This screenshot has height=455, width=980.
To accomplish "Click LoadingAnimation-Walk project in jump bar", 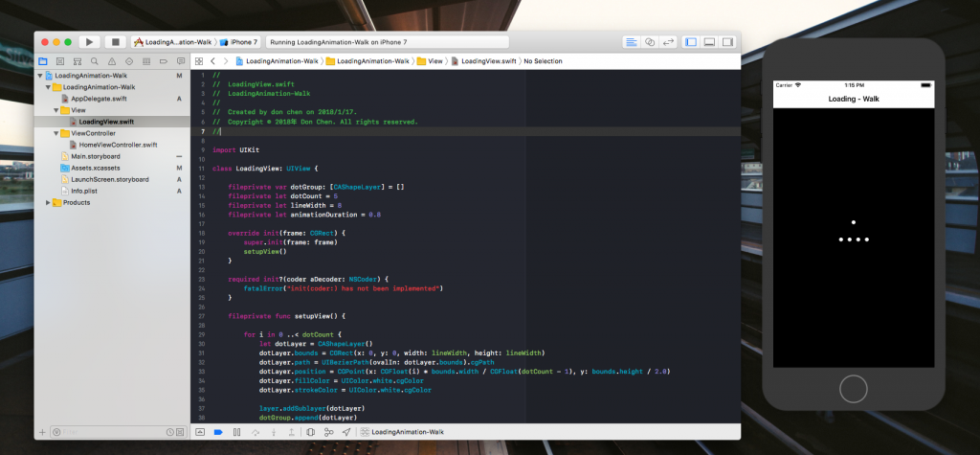I will (277, 61).
